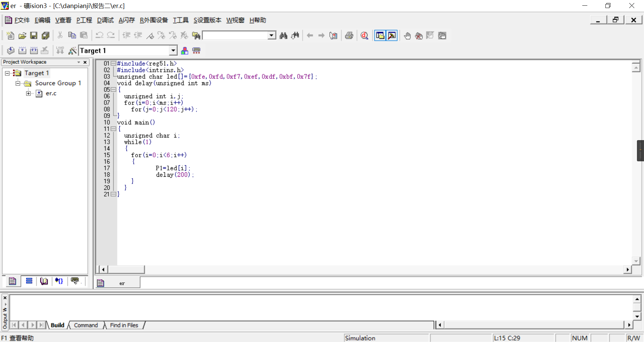Open Find in Files icon
The height and width of the screenshot is (342, 644).
196,36
